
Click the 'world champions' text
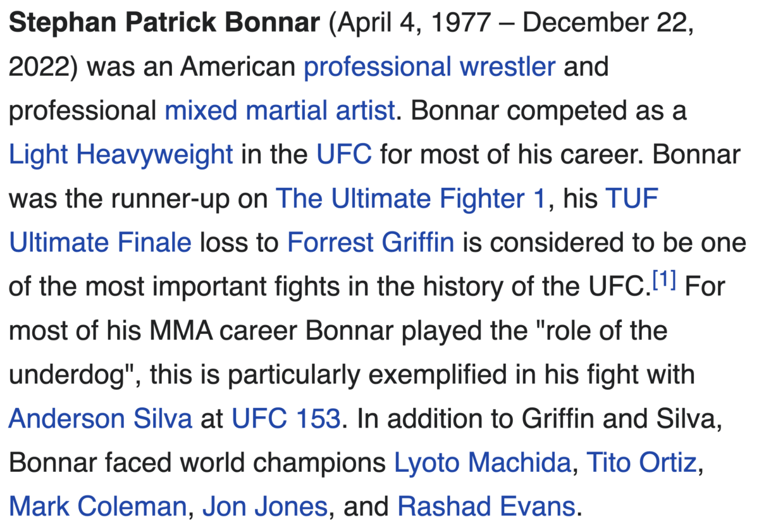click(283, 464)
